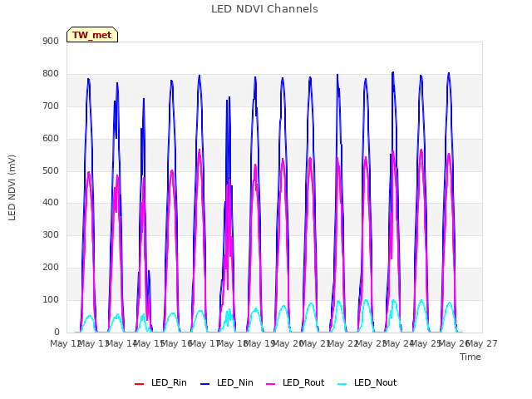Toggle the LED_Nin legend entry
Image resolution: width=532 pixels, height=399 pixels.
coord(227,382)
